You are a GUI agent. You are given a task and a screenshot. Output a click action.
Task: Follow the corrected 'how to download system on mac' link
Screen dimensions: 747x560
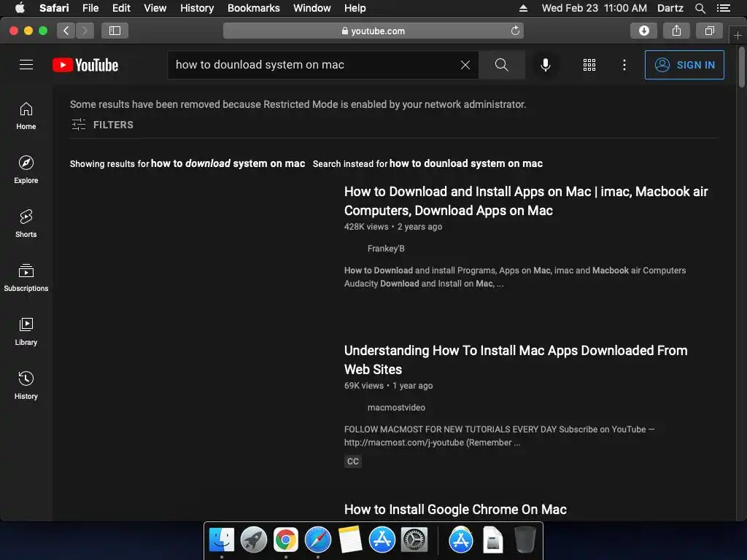coord(228,163)
